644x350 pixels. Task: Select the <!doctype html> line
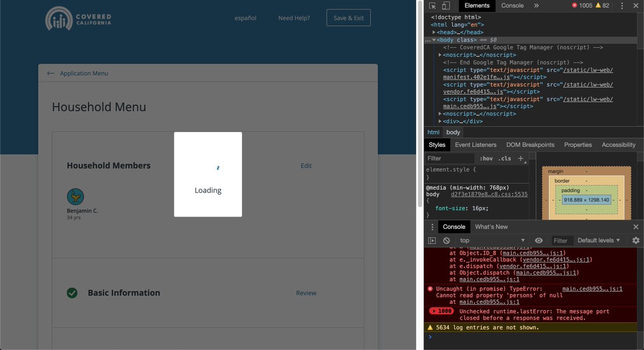[456, 17]
